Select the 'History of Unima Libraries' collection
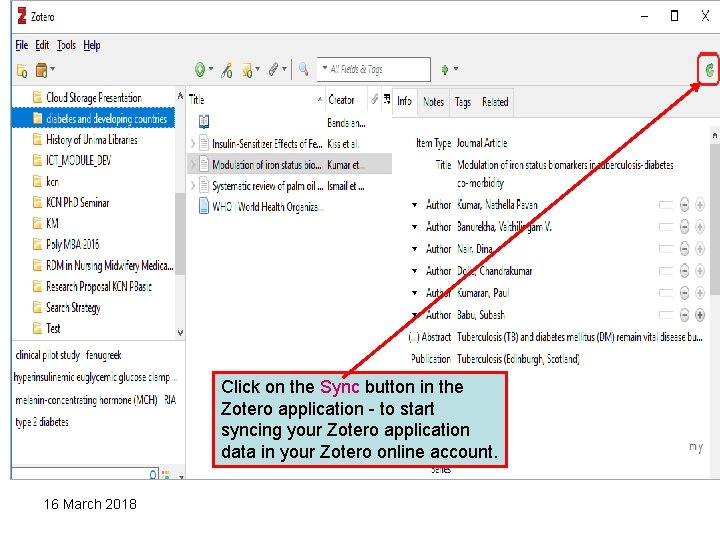Viewport: 720px width, 540px height. point(92,140)
